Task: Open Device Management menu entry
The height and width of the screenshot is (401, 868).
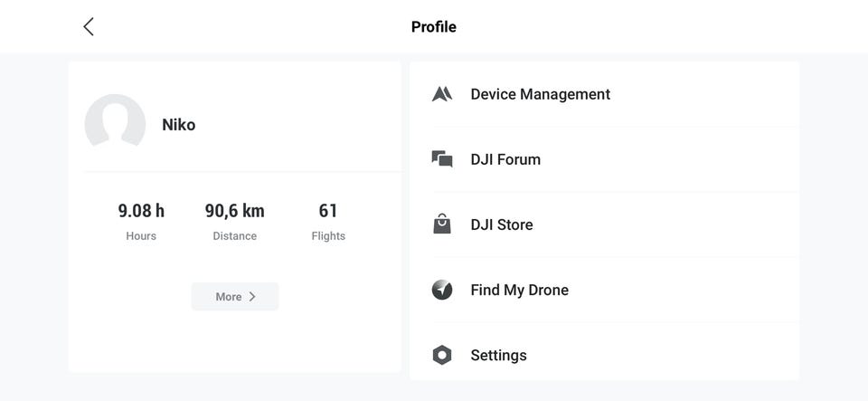Action: pyautogui.click(x=540, y=94)
